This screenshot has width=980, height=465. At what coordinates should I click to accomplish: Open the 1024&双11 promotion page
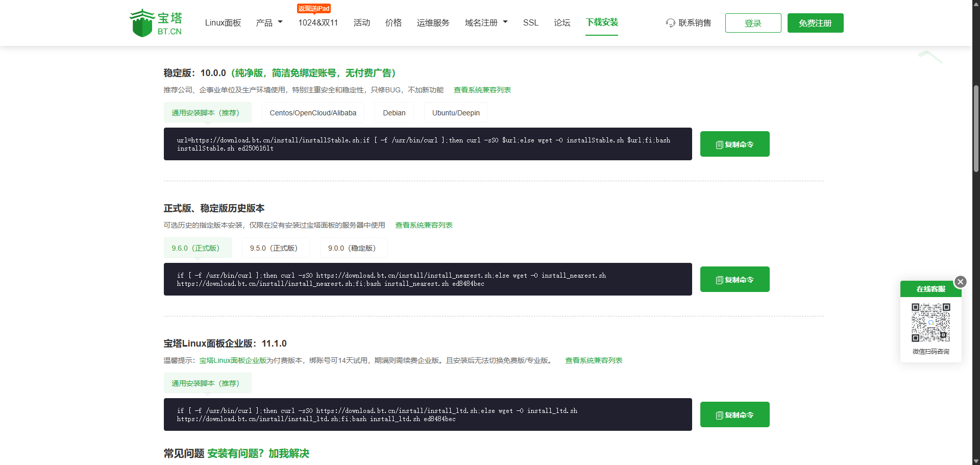pyautogui.click(x=318, y=23)
